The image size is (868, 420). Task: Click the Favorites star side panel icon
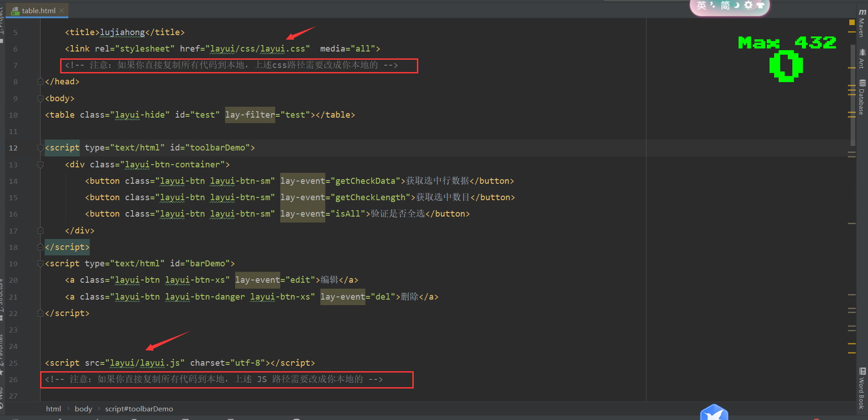(x=2, y=373)
